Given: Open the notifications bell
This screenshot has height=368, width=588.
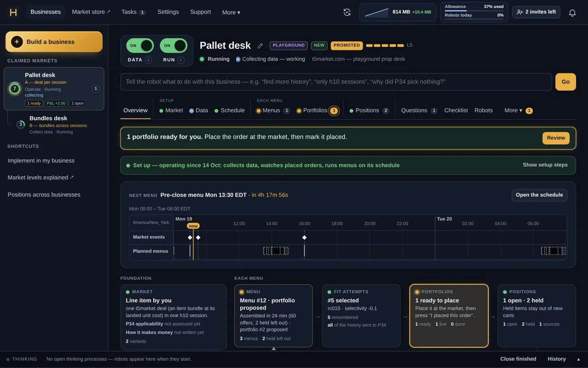Looking at the screenshot, I should pos(572,12).
